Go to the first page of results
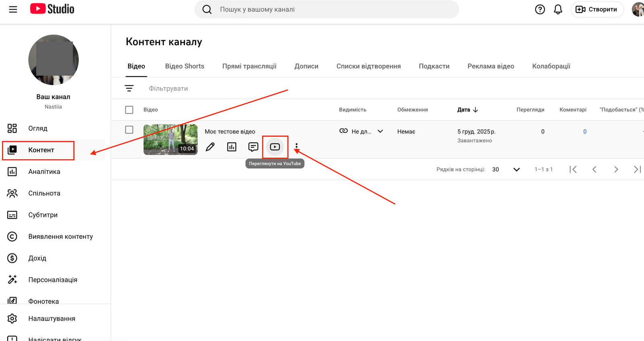 (x=573, y=169)
